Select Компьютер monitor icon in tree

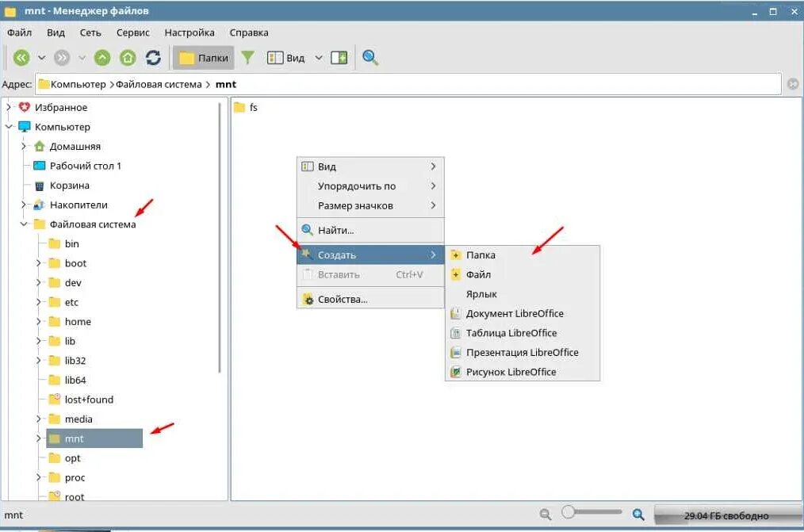click(x=24, y=127)
